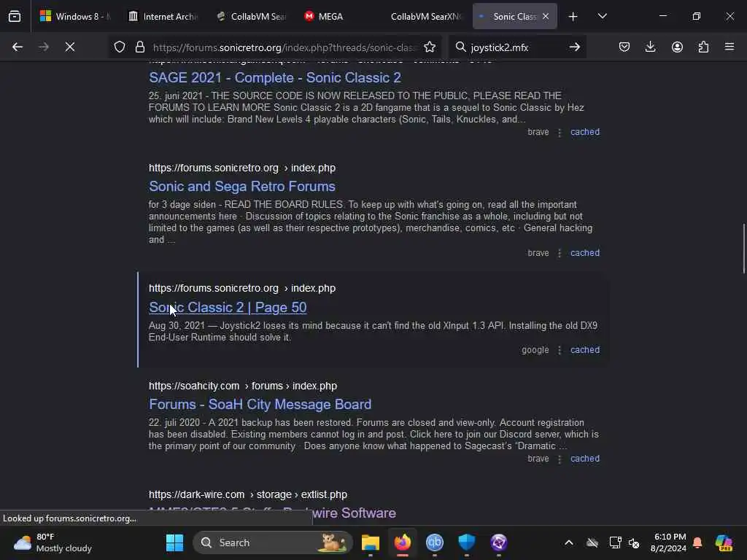Close the Sonic Classic tab
The width and height of the screenshot is (747, 560).
[546, 16]
